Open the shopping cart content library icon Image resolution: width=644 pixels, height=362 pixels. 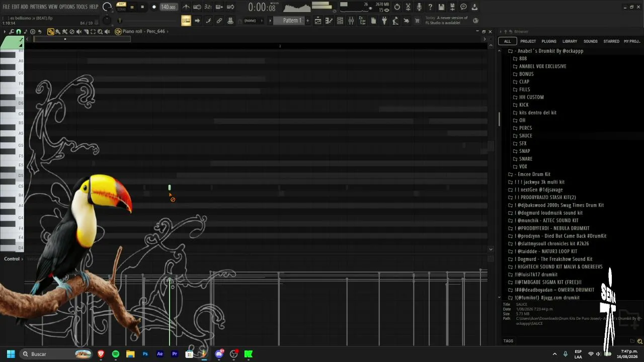click(x=417, y=21)
